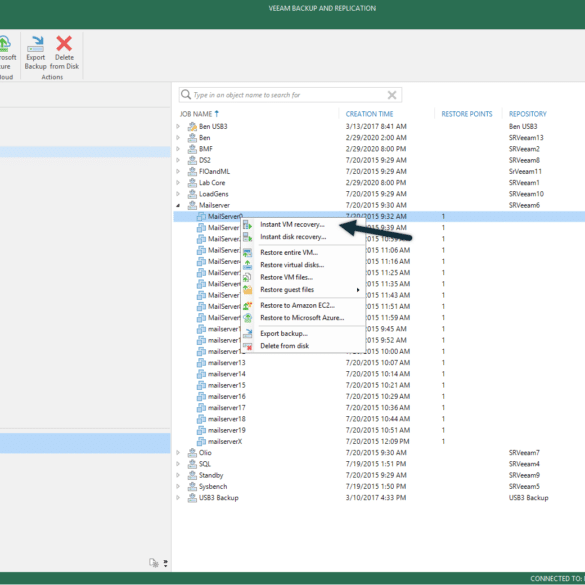Screen dimensions: 585x585
Task: Sort by Restore Points column header
Action: pyautogui.click(x=467, y=114)
